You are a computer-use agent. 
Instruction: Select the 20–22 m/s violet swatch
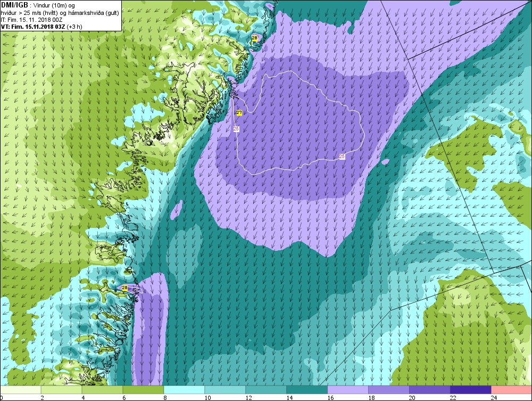coord(429,390)
